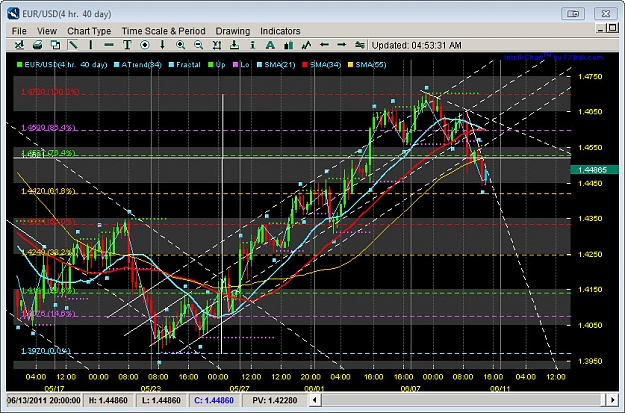Click the vertical scale adjust icon
The image size is (625, 413).
click(216, 45)
